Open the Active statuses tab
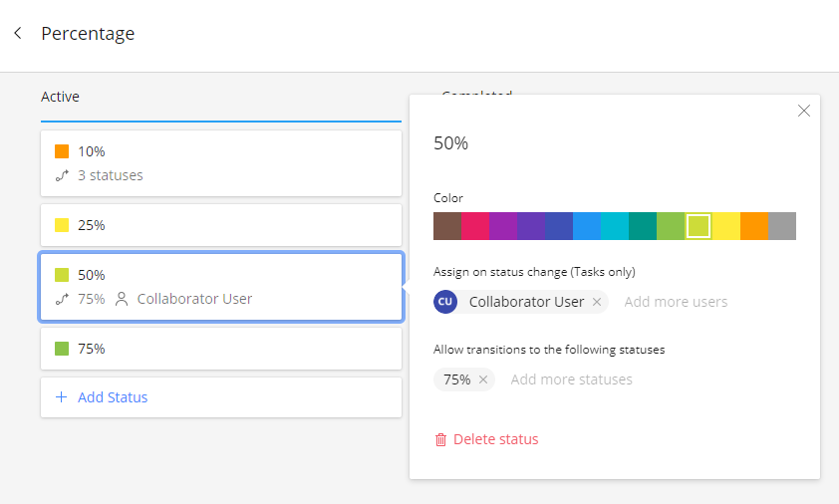Screen dimensions: 839x504 click(x=60, y=97)
